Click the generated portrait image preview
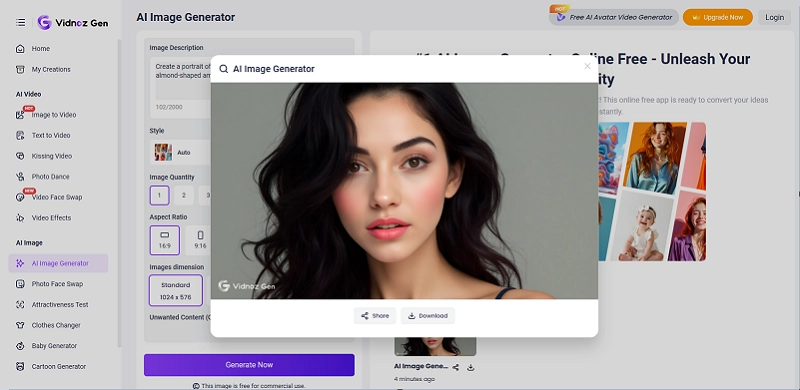The height and width of the screenshot is (390, 800). [404, 191]
